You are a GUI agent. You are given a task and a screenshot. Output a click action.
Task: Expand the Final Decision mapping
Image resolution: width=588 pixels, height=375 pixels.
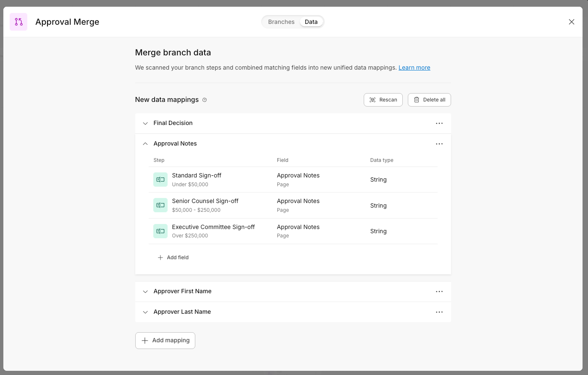145,123
